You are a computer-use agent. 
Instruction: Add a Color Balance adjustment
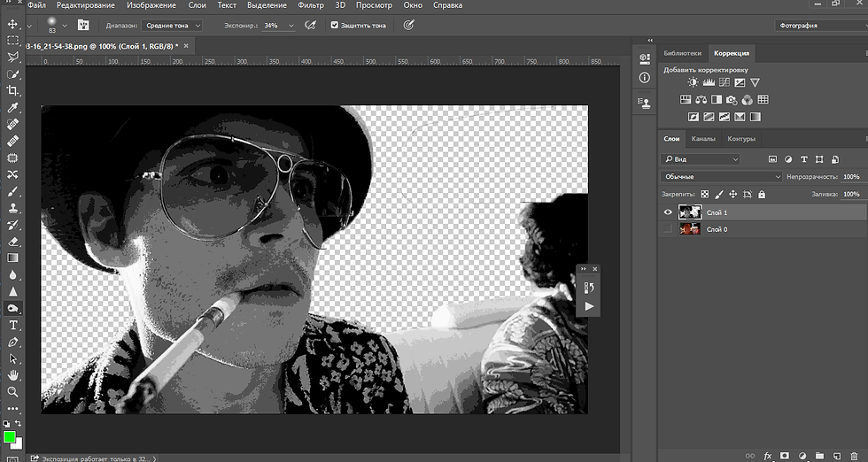(701, 100)
